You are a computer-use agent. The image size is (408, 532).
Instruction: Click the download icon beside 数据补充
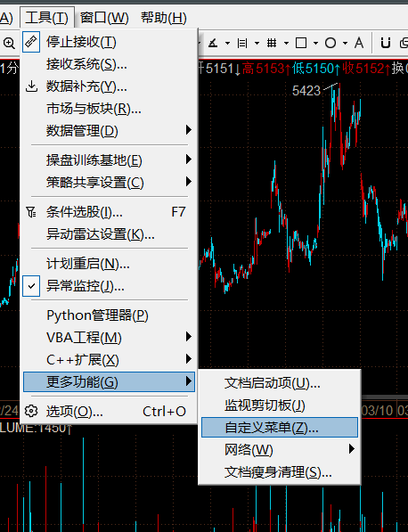point(31,86)
